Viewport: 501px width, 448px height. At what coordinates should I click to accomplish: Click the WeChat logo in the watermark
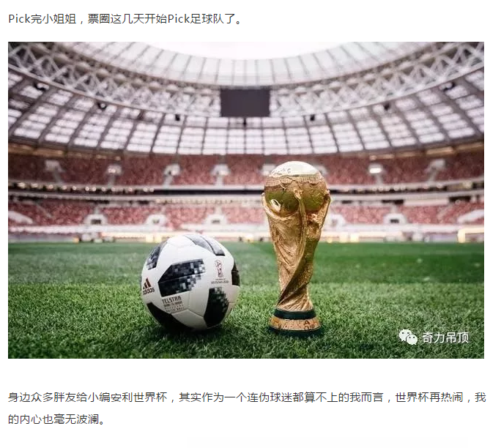(x=408, y=337)
